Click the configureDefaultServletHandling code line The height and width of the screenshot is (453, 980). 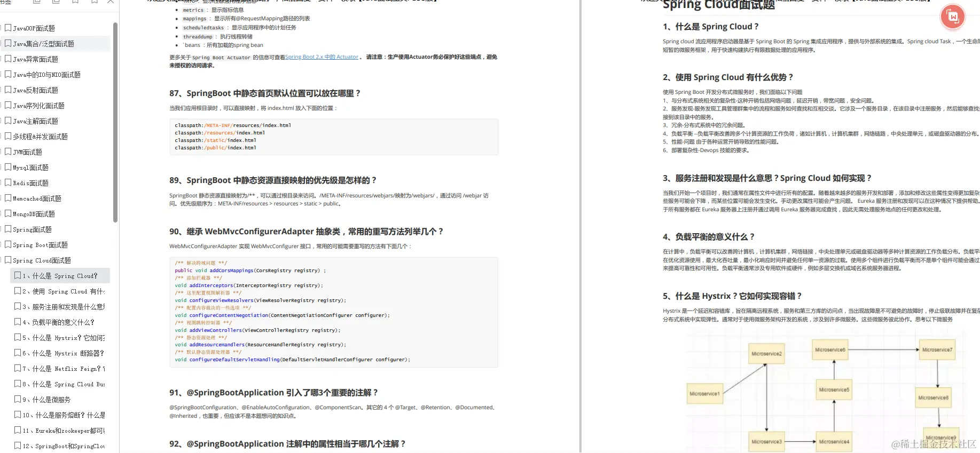[x=293, y=360]
